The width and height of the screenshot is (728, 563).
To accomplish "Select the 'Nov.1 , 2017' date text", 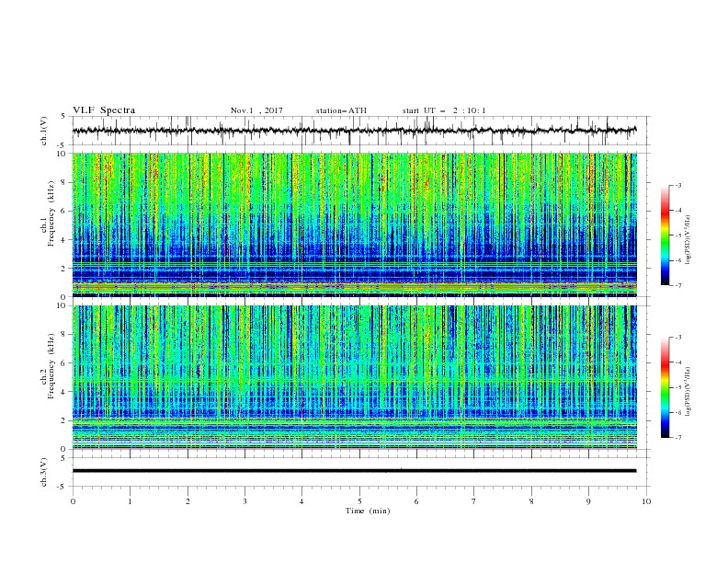I will click(x=256, y=110).
